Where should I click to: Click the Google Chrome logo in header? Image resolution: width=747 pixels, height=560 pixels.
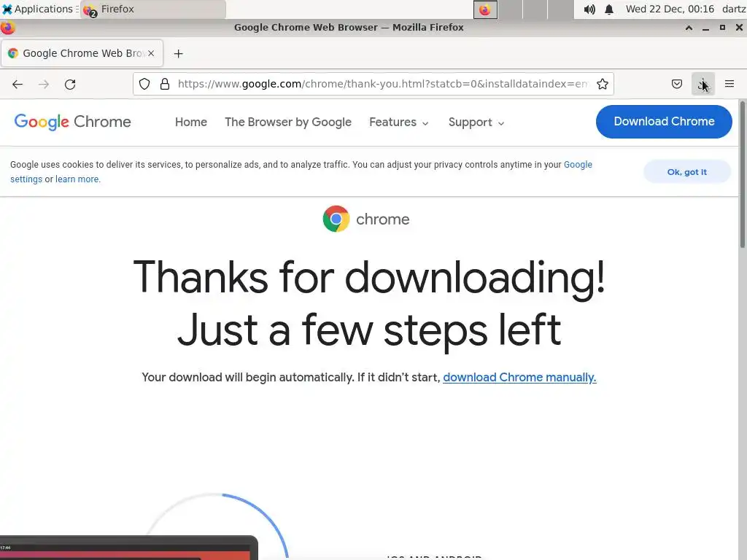(x=72, y=122)
